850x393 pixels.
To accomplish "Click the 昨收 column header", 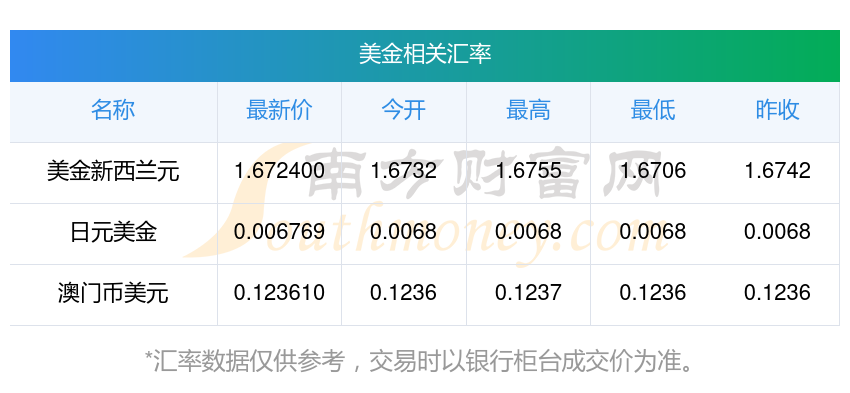I will [x=777, y=110].
